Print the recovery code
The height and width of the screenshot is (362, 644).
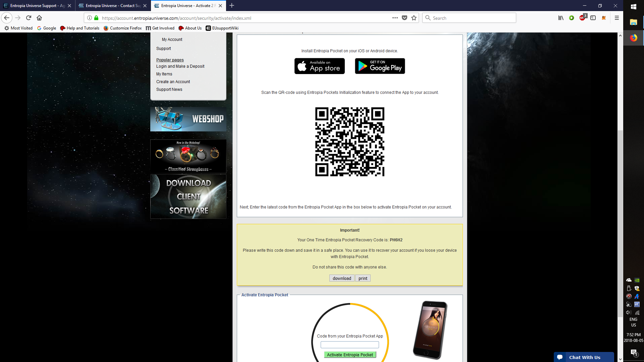(x=363, y=278)
